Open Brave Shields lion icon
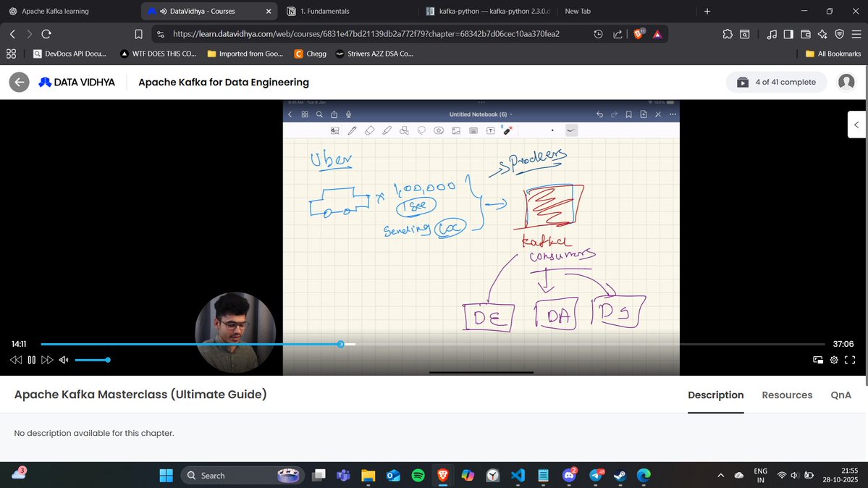868x488 pixels. [x=639, y=34]
